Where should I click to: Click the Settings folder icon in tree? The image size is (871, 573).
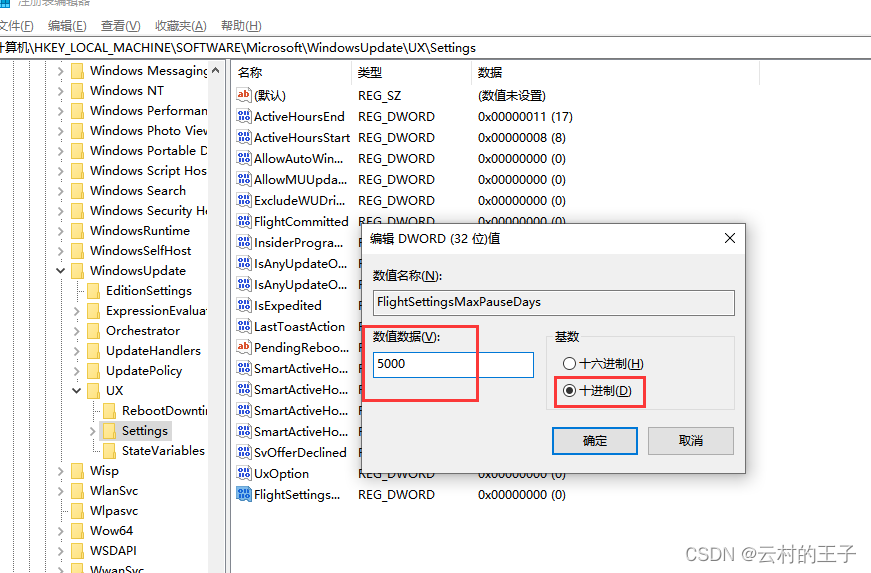[110, 430]
